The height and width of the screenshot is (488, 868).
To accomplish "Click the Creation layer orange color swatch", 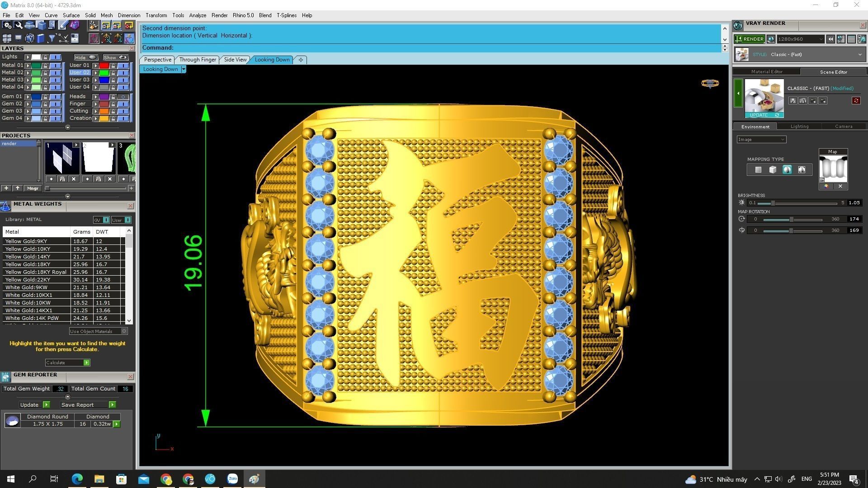I will (104, 118).
